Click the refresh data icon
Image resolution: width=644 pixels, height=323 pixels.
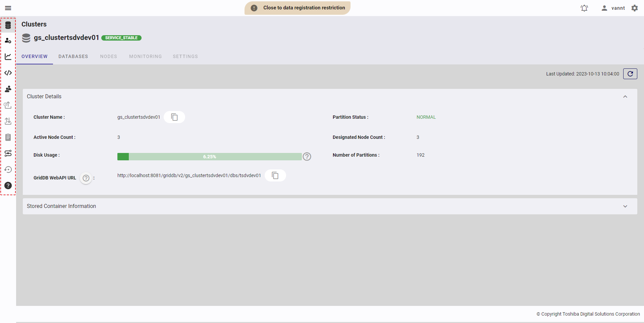(x=630, y=73)
